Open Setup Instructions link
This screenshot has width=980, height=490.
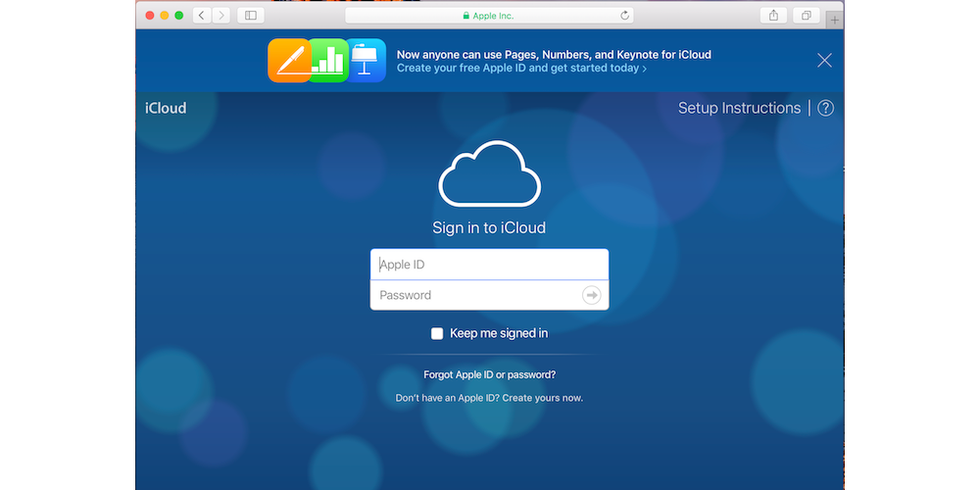[x=739, y=108]
